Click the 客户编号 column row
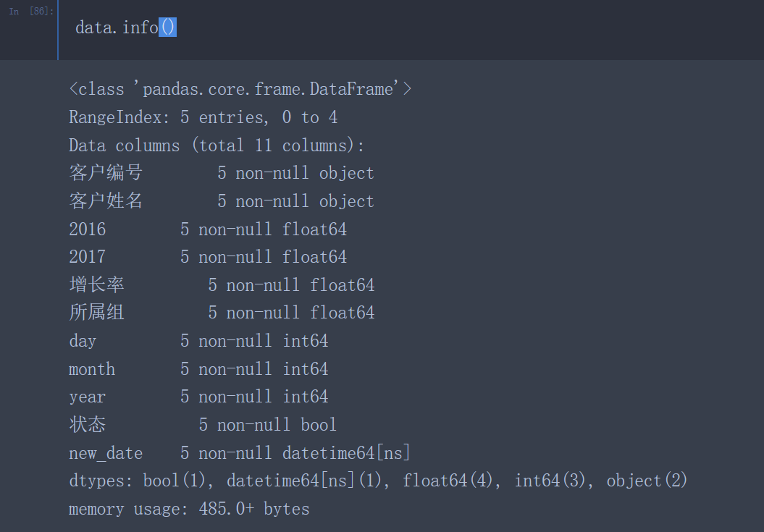764x532 pixels. point(221,173)
